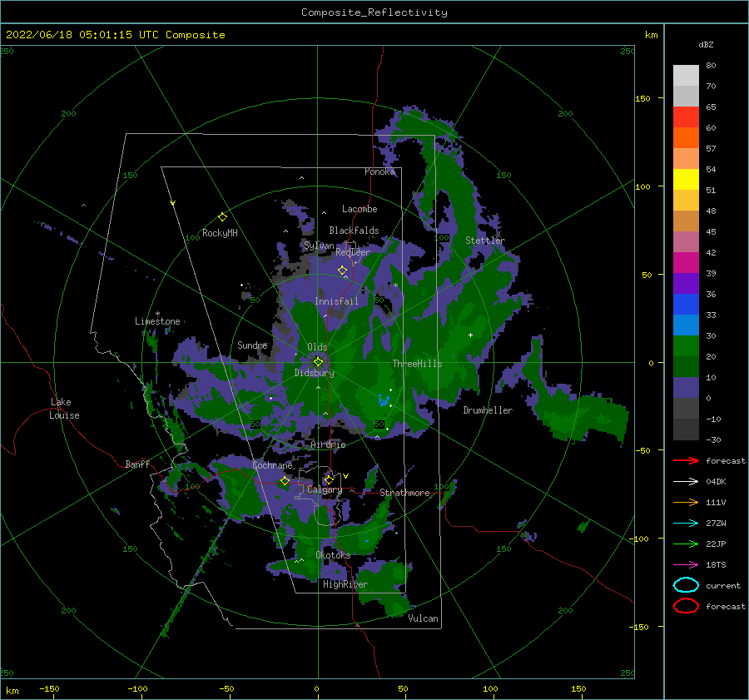
Task: Click the Drumheller town label
Action: pyautogui.click(x=488, y=410)
